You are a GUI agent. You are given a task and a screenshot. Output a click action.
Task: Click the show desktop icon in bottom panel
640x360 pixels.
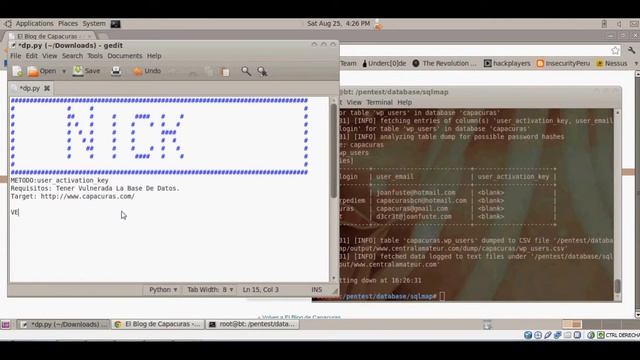pos(5,325)
